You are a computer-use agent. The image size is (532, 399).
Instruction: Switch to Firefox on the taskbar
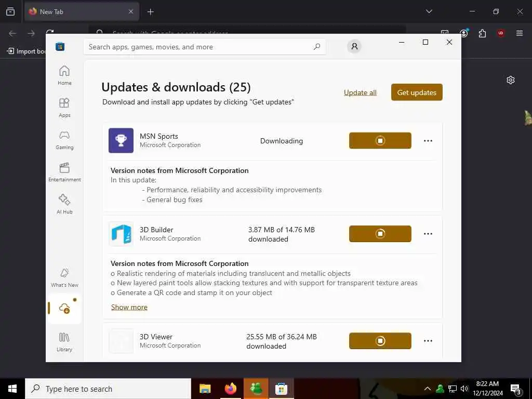pos(230,389)
